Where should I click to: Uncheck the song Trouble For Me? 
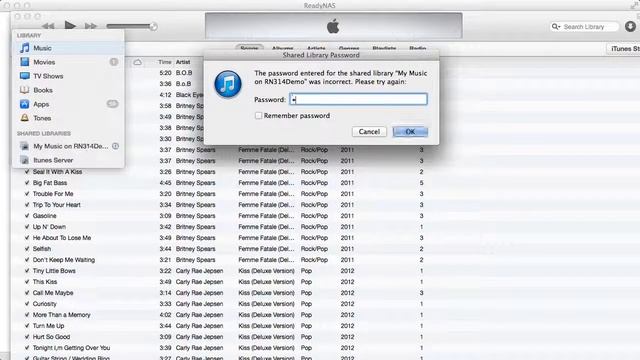coord(27,194)
